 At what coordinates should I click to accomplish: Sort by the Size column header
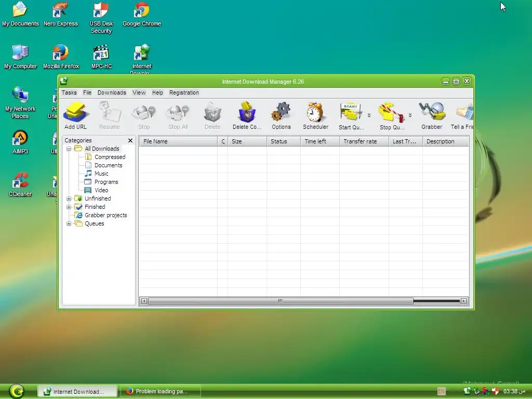tap(247, 141)
